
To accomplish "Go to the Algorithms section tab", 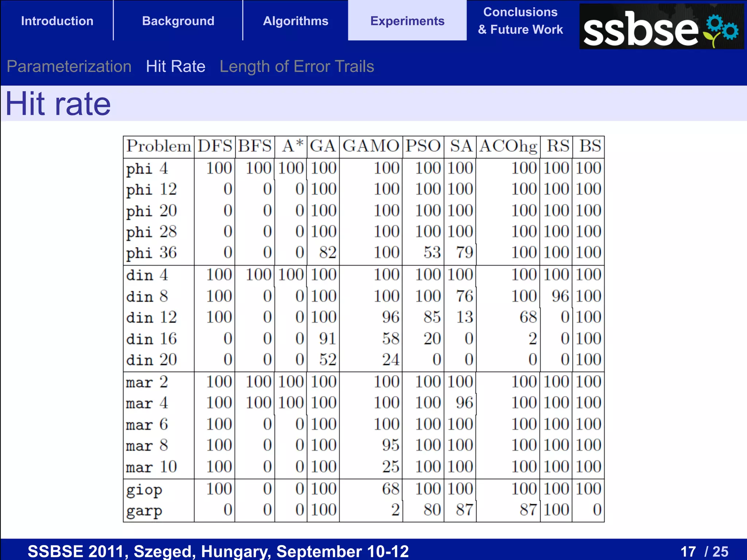I will coord(295,21).
